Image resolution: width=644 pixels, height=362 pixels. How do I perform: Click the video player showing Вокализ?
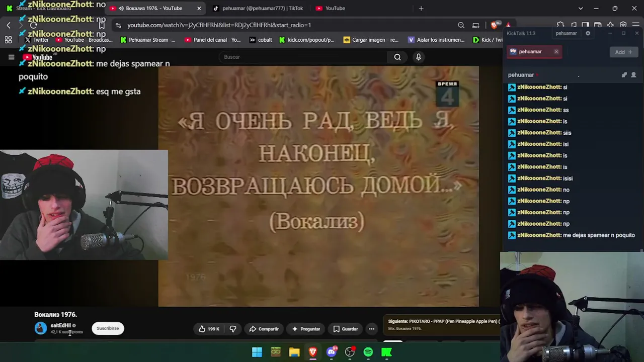pos(318,186)
